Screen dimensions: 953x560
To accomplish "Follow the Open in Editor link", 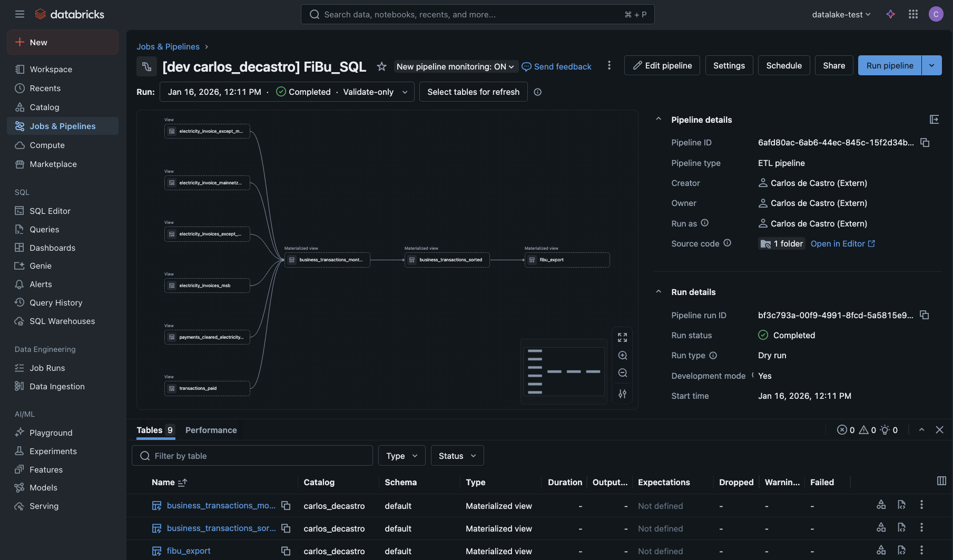I will click(x=842, y=243).
